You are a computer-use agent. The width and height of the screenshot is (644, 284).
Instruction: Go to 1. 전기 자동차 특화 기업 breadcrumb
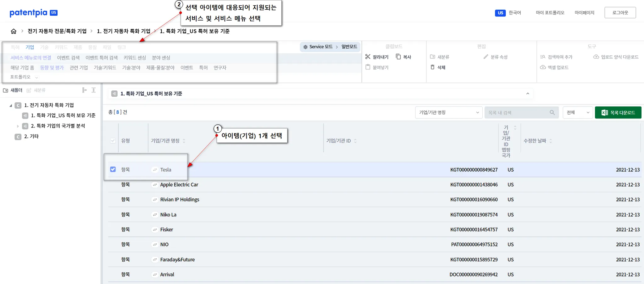(x=124, y=31)
